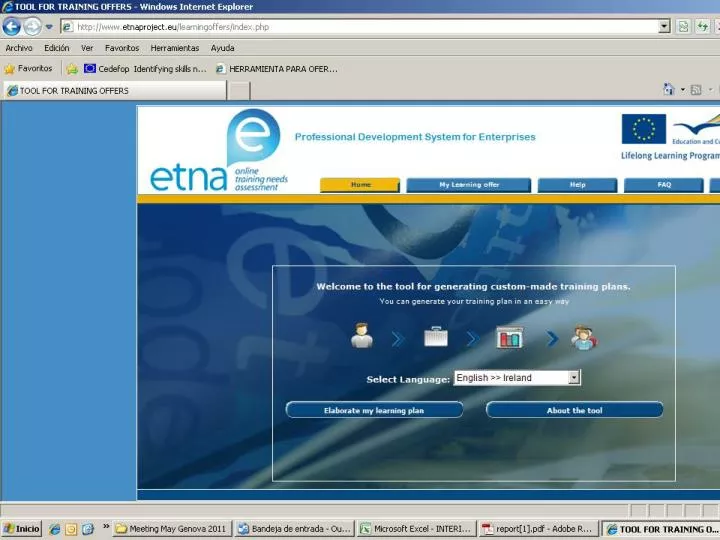Viewport: 720px width, 540px height.
Task: Open the HERRAMIENTA PARA OFER bookmark
Action: click(277, 68)
